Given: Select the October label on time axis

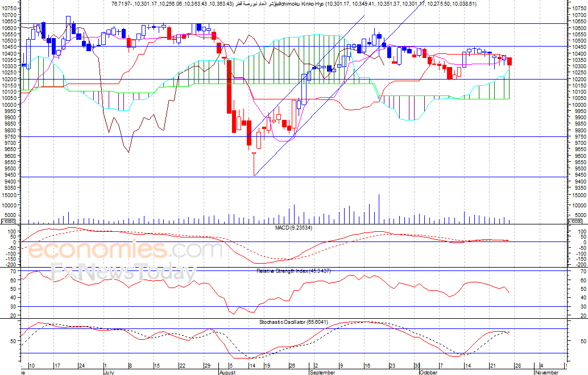Looking at the screenshot, I should click(429, 372).
